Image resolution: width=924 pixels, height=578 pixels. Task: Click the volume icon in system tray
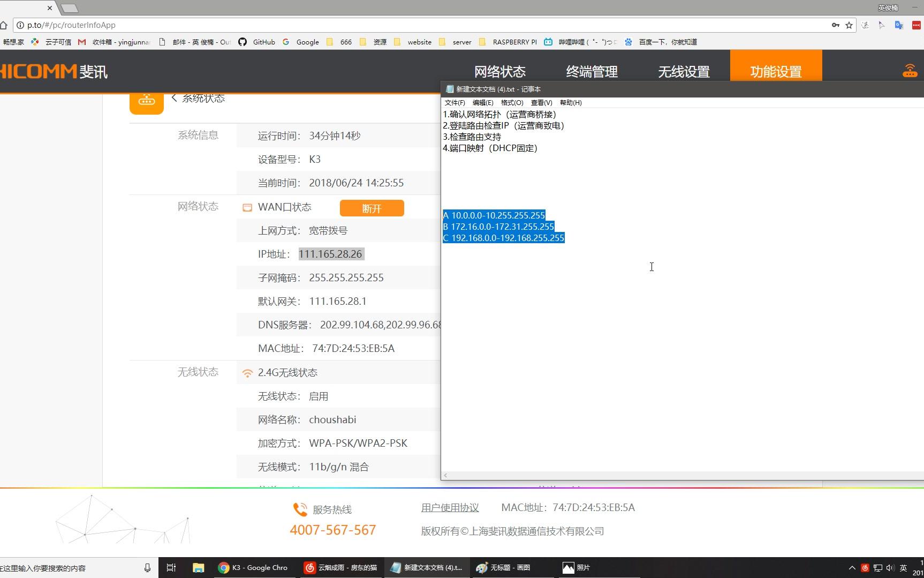pos(890,568)
